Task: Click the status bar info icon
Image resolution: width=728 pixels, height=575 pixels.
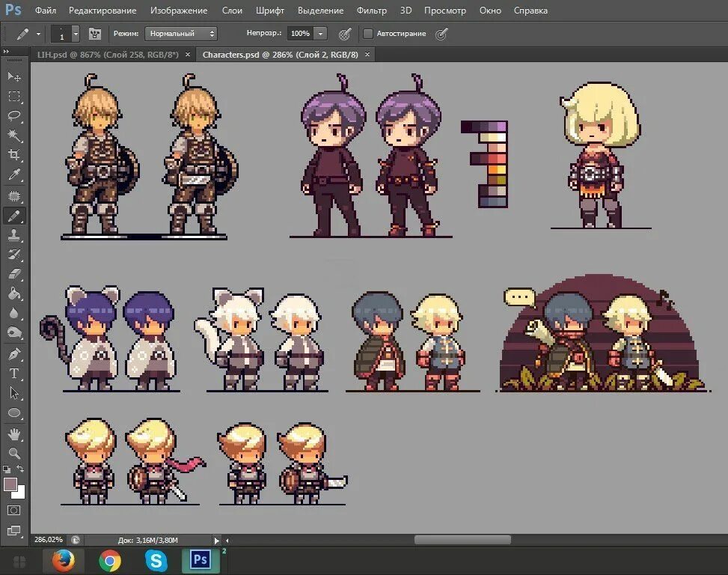Action: point(76,540)
